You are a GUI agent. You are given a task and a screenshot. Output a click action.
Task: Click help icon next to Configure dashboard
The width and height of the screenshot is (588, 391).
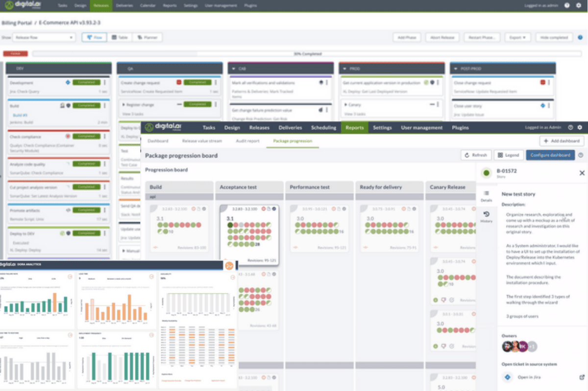click(x=581, y=155)
